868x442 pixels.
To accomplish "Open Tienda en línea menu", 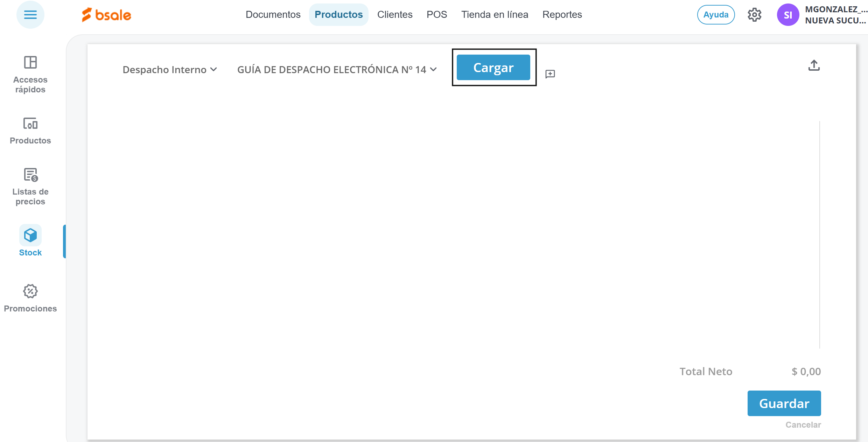I will coord(495,15).
